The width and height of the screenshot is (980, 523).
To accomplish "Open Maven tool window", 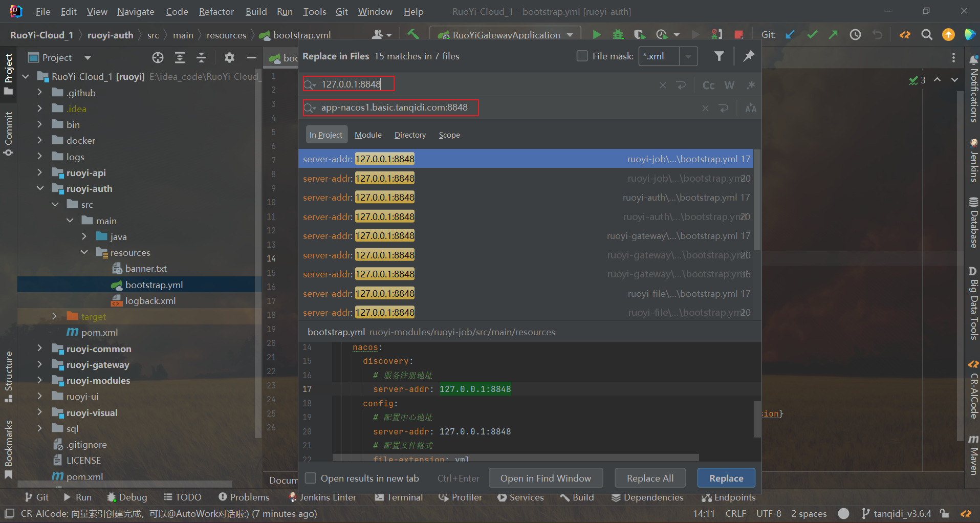I will 973,454.
